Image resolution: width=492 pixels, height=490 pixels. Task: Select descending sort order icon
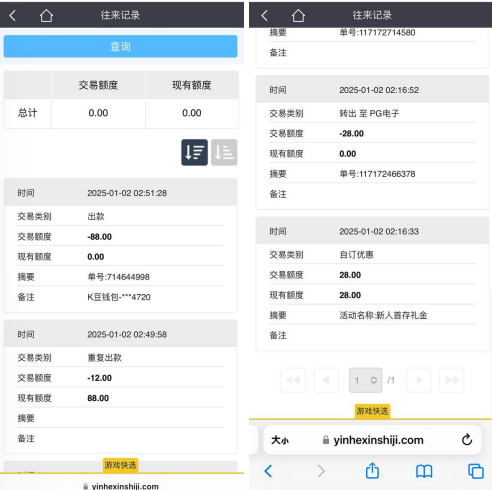(x=194, y=152)
